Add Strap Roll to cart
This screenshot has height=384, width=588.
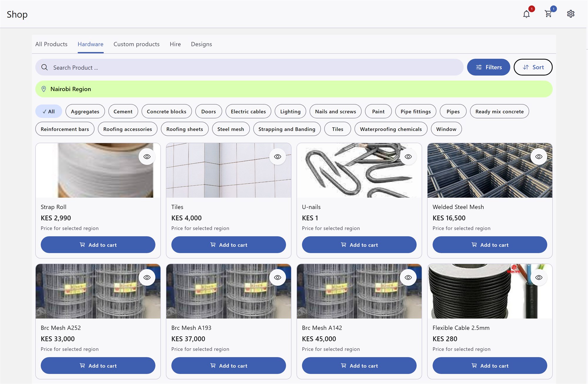coord(98,245)
